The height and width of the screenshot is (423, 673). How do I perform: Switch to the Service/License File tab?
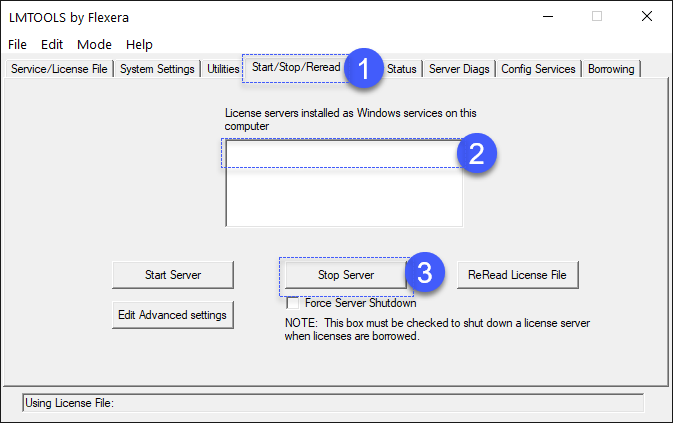click(59, 69)
